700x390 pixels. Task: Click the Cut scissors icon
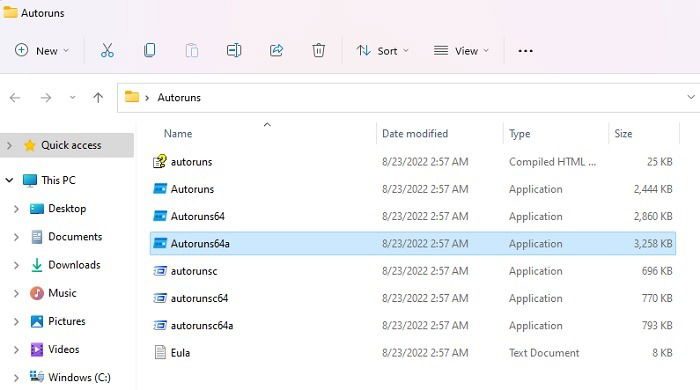tap(107, 50)
